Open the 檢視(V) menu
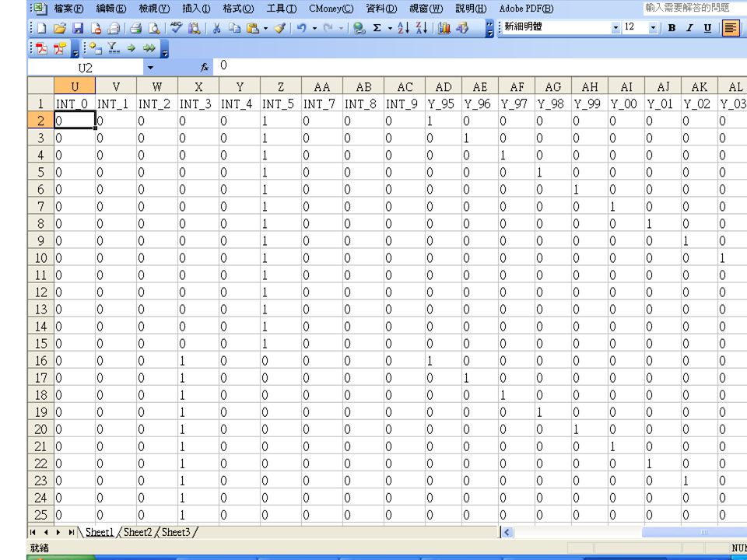Screen dimensions: 747x560 click(x=154, y=9)
